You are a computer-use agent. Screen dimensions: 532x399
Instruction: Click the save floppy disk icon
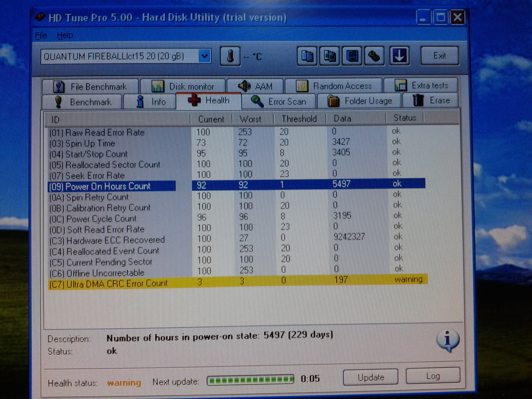click(352, 56)
